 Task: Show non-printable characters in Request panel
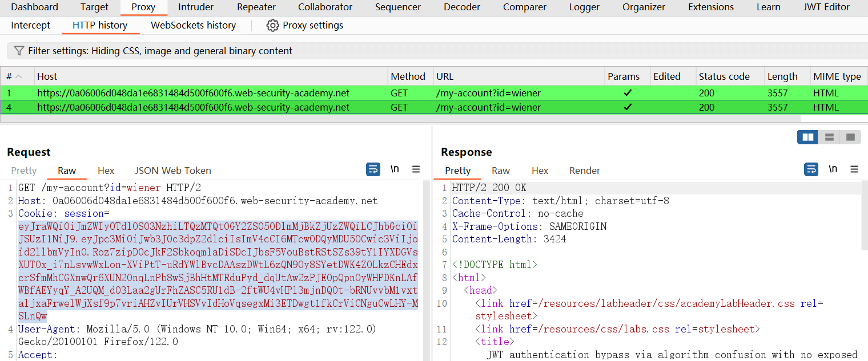[395, 169]
